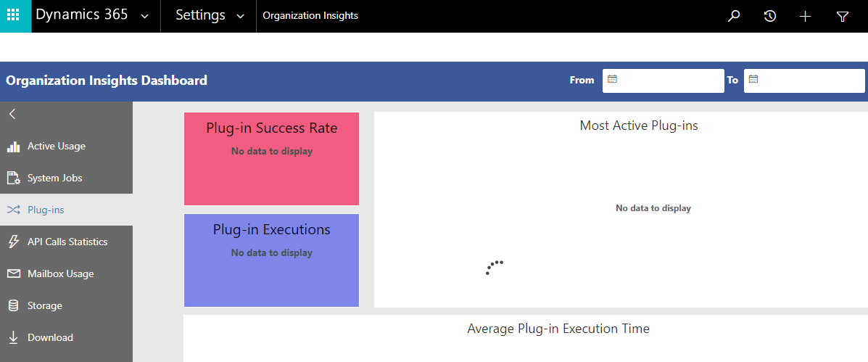The width and height of the screenshot is (868, 362).
Task: Click the Storage database icon
Action: point(13,305)
